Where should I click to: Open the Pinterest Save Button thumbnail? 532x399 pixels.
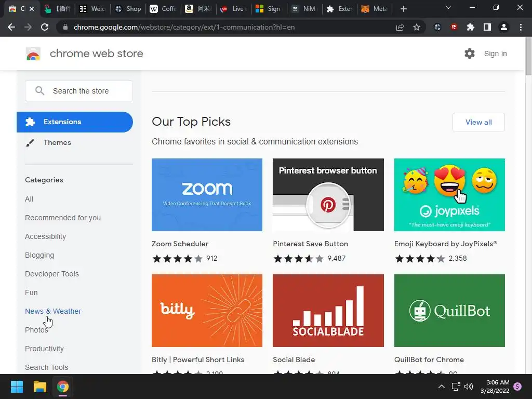[328, 195]
